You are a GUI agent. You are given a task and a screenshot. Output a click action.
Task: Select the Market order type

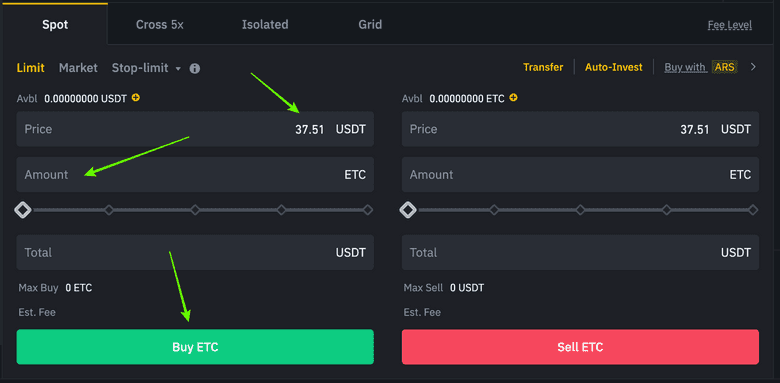coord(78,68)
